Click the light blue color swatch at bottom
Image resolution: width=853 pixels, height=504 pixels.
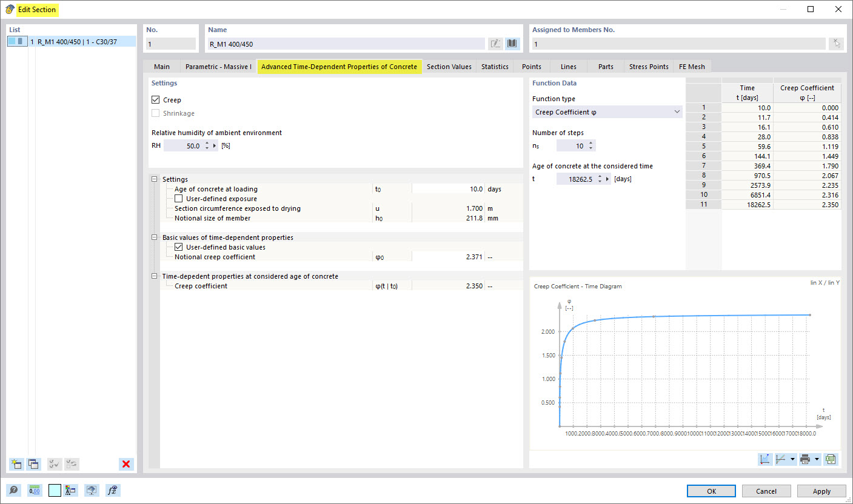[x=55, y=491]
